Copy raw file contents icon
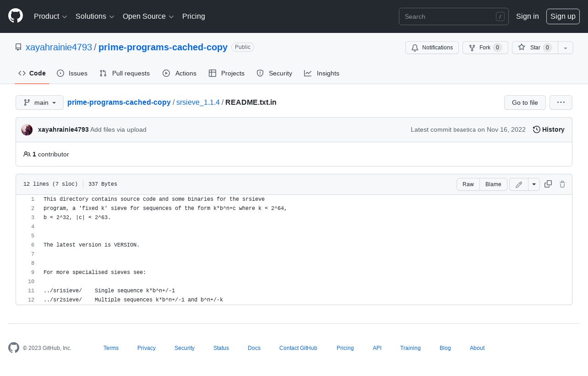The image size is (588, 376). (x=548, y=184)
